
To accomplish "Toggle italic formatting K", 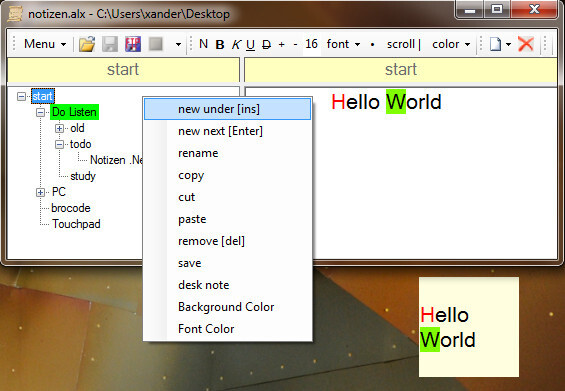I will click(236, 45).
